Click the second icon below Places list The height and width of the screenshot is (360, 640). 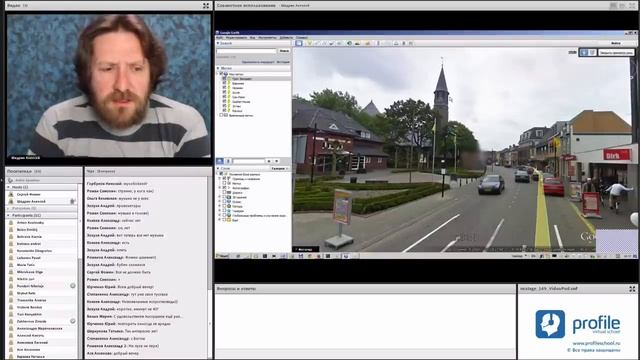(228, 161)
